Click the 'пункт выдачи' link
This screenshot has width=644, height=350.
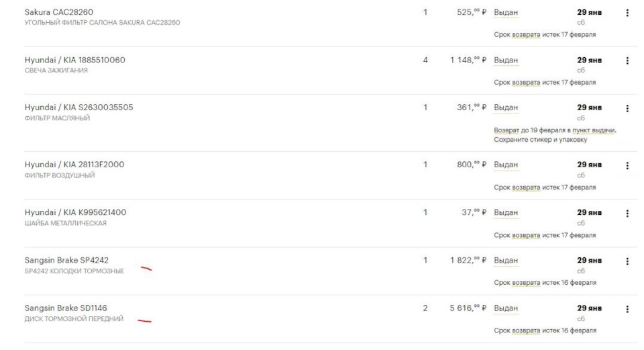coord(594,130)
